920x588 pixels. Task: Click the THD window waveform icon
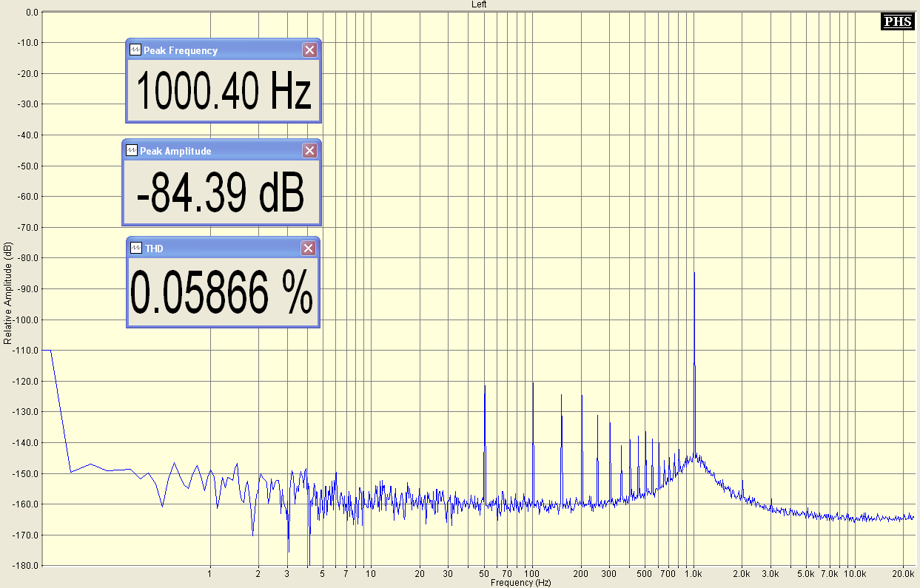(136, 249)
